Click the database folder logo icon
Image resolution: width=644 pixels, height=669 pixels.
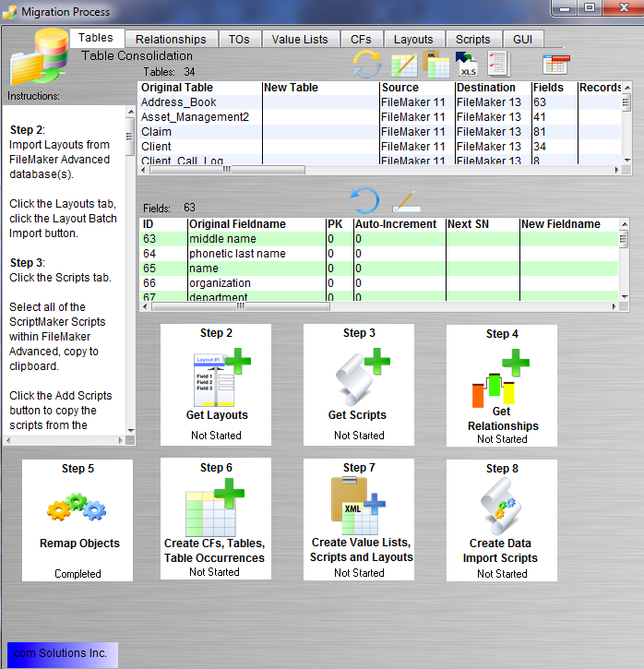coord(40,56)
